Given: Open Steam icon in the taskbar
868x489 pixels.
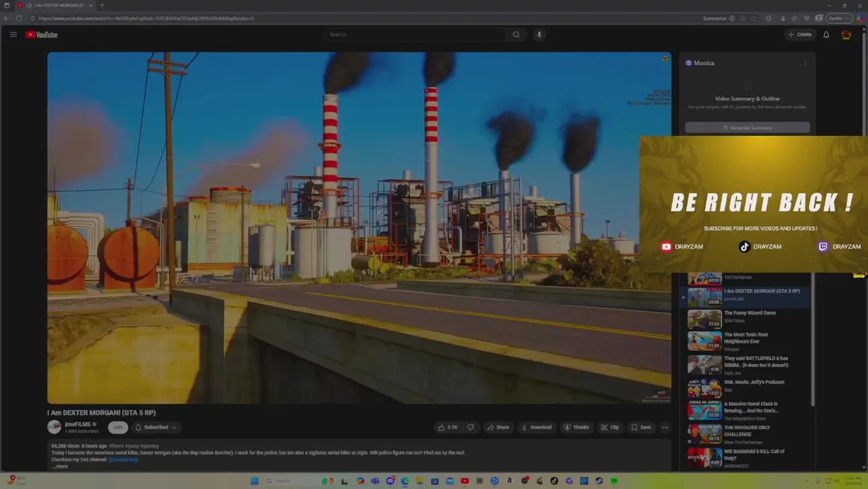Looking at the screenshot, I should (599, 481).
